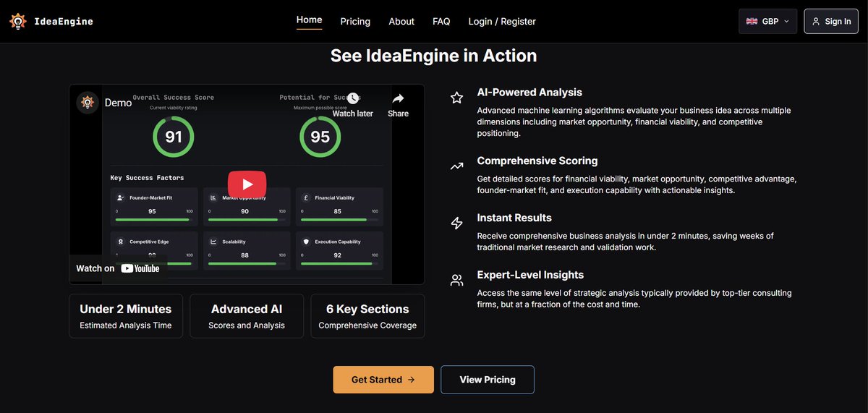Click the Scalability chart icon in video
The width and height of the screenshot is (868, 413).
[213, 242]
